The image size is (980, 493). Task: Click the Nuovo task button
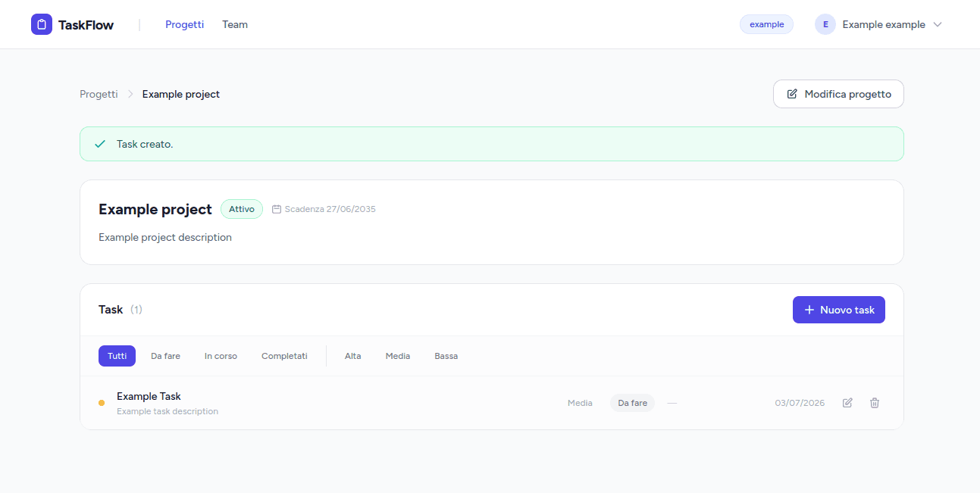pos(839,310)
